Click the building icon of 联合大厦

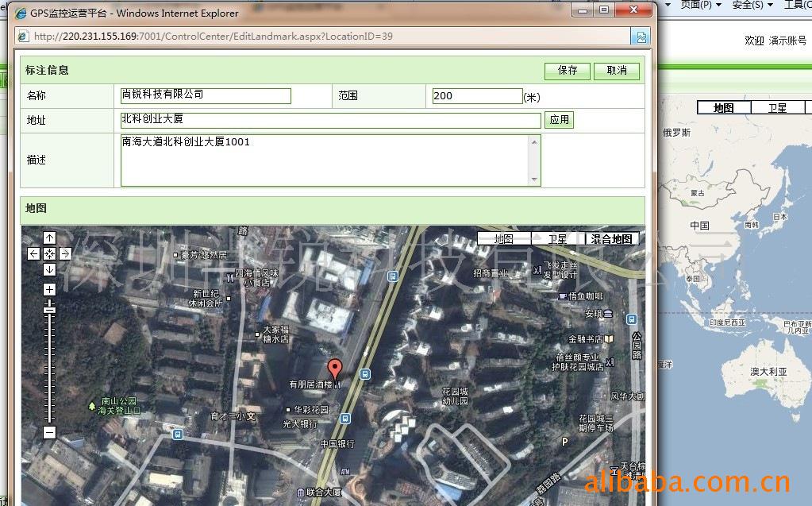click(x=300, y=492)
